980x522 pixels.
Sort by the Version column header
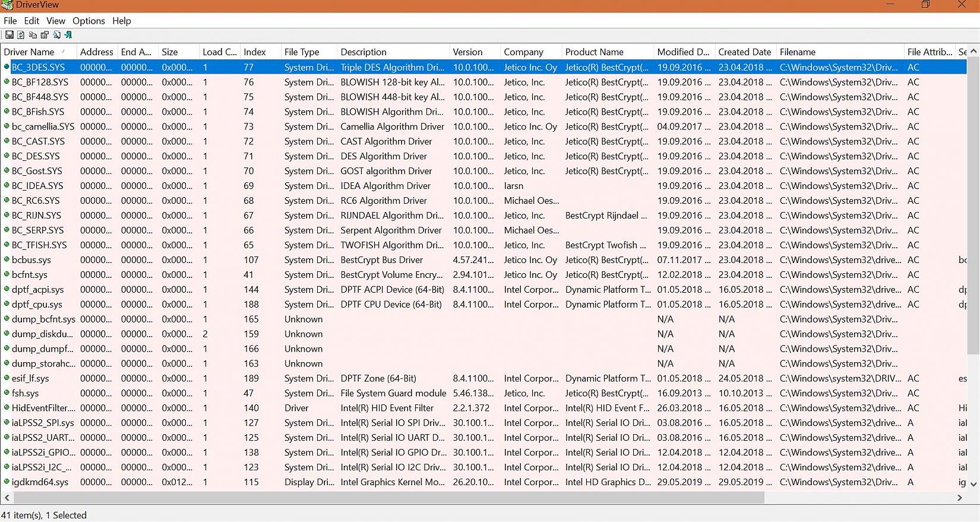coord(475,52)
